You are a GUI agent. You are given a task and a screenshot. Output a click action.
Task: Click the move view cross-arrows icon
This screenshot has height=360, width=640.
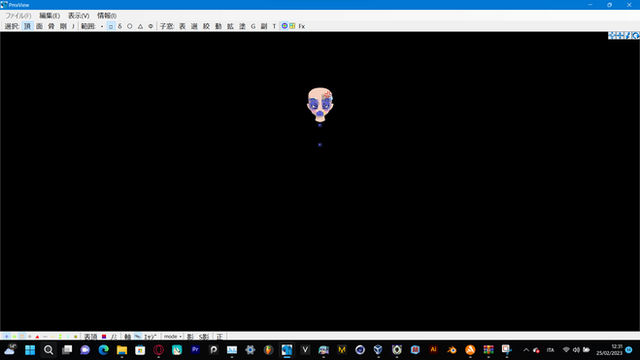[x=612, y=36]
